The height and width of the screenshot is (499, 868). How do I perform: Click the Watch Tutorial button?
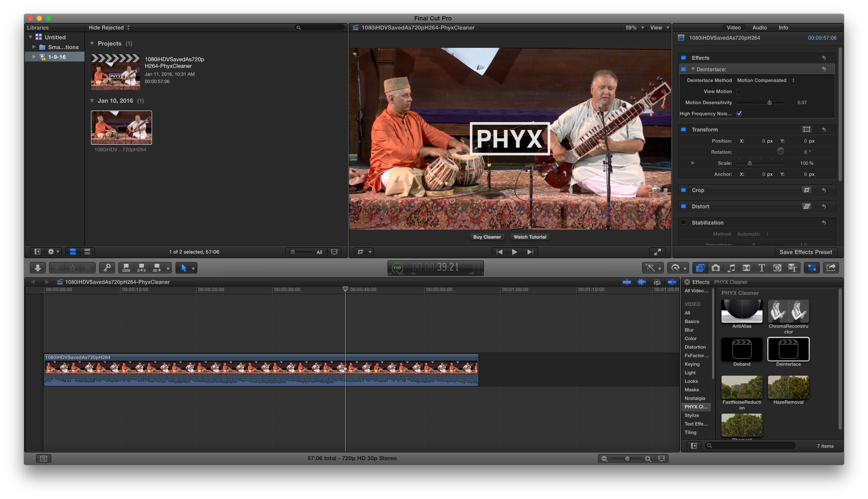pos(530,237)
